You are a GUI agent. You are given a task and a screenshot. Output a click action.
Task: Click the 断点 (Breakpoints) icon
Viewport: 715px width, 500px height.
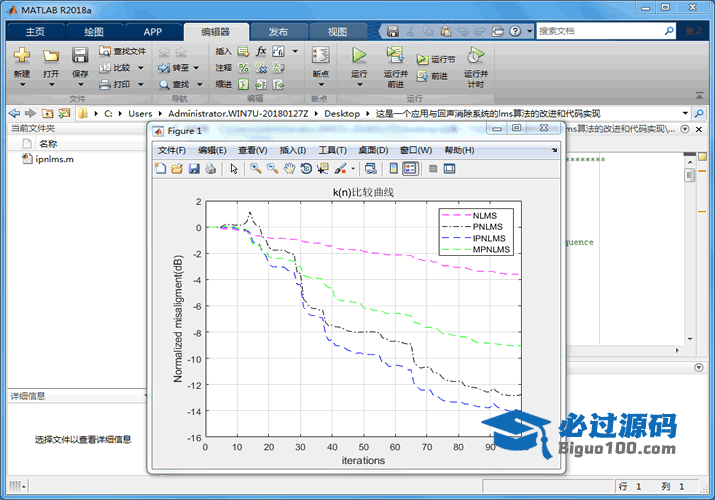pos(321,55)
